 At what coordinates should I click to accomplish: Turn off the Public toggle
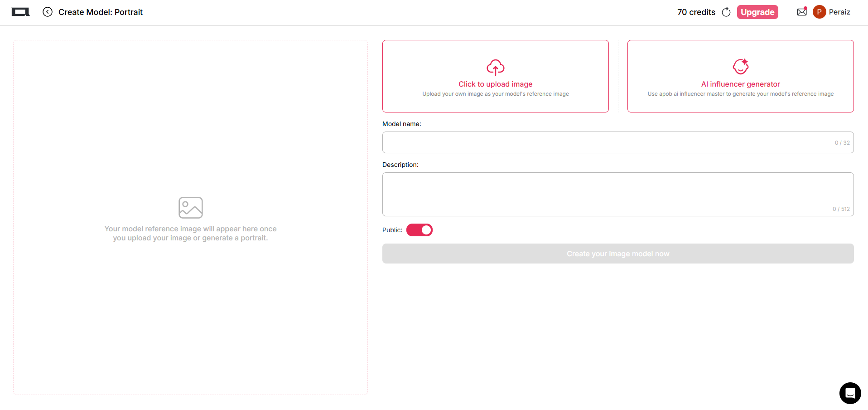pos(420,230)
